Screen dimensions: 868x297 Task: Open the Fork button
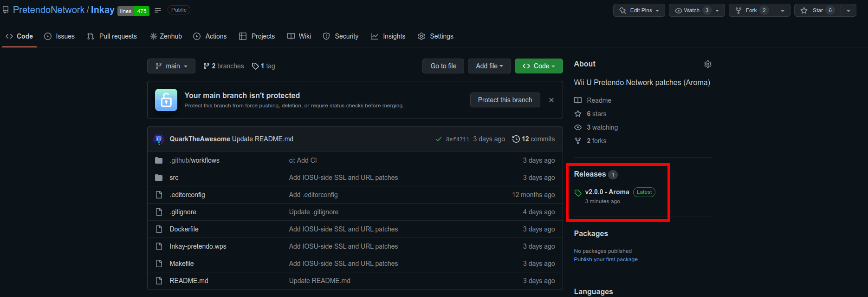(752, 10)
